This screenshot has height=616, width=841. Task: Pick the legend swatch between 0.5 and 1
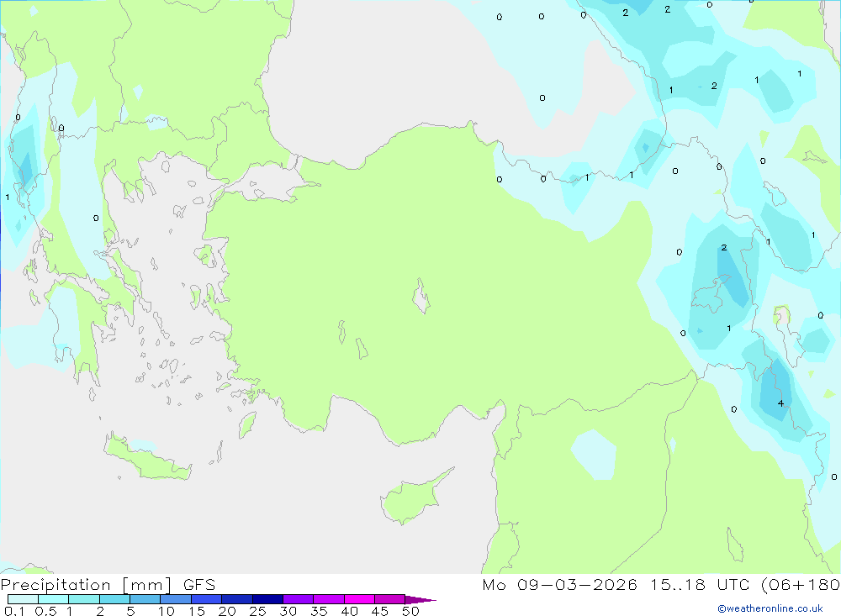[x=54, y=599]
